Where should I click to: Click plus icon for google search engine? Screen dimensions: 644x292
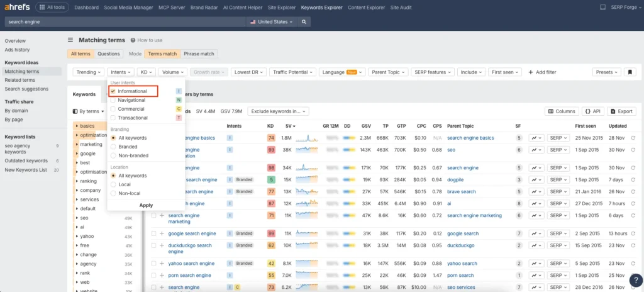coord(162,233)
